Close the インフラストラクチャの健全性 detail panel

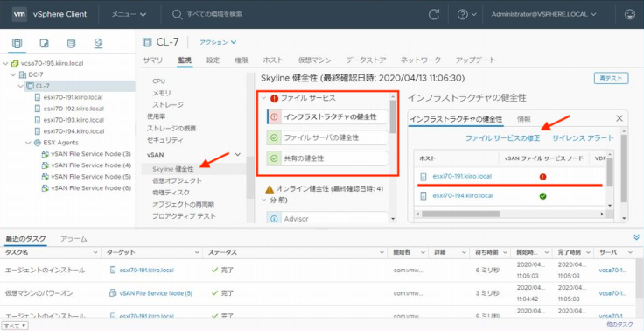pos(619,118)
